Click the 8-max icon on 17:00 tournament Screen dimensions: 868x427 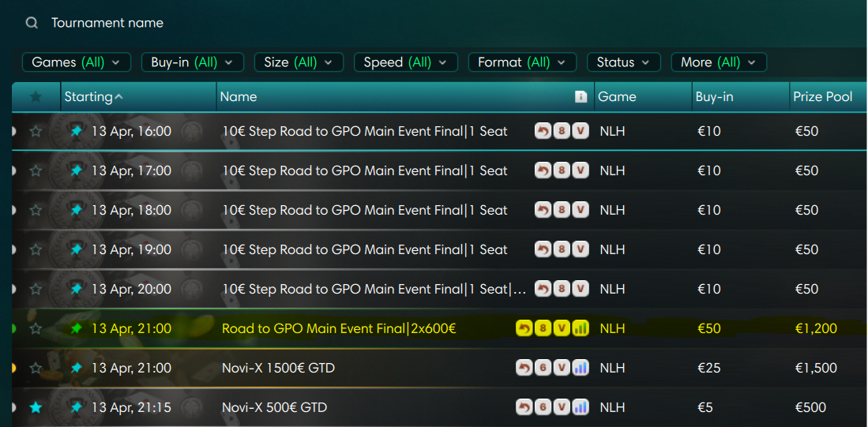[x=562, y=170]
